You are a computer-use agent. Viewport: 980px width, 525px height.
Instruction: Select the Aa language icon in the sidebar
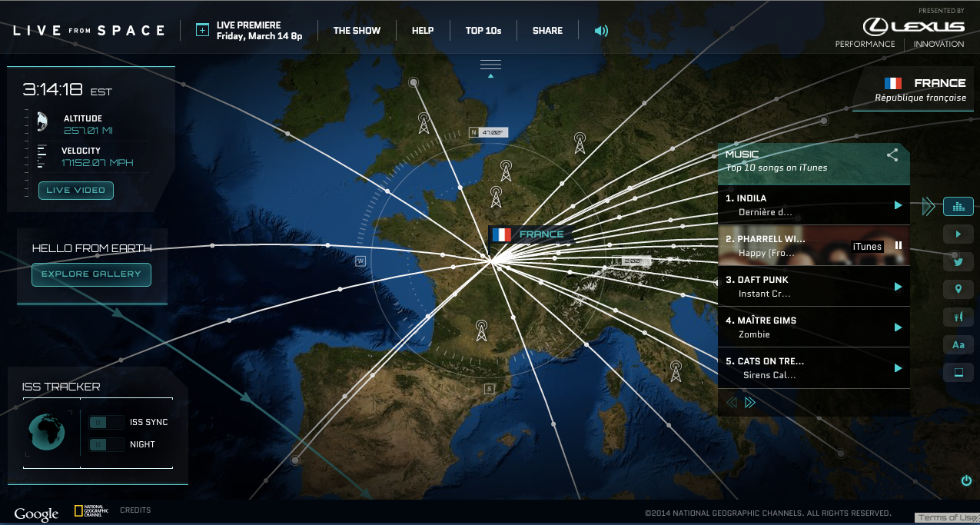[958, 344]
